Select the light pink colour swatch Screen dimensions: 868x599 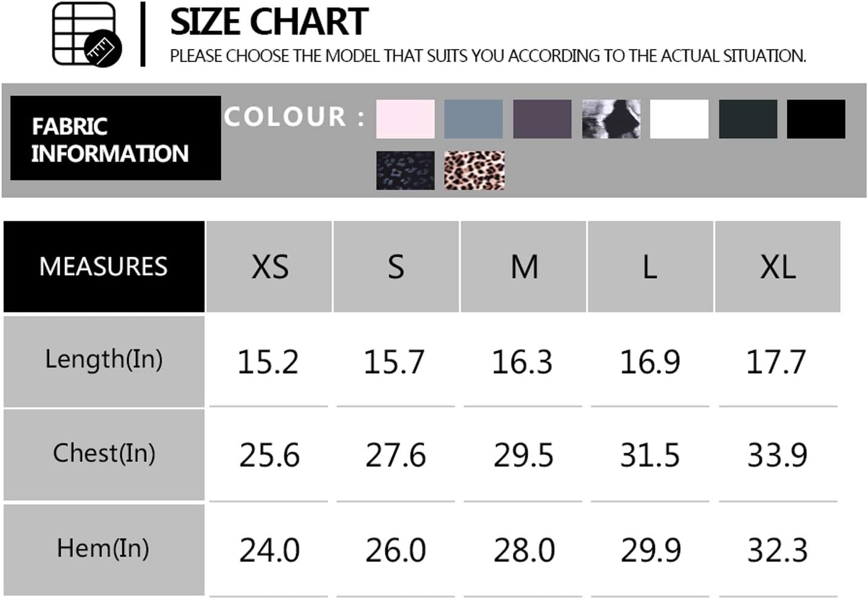(405, 119)
